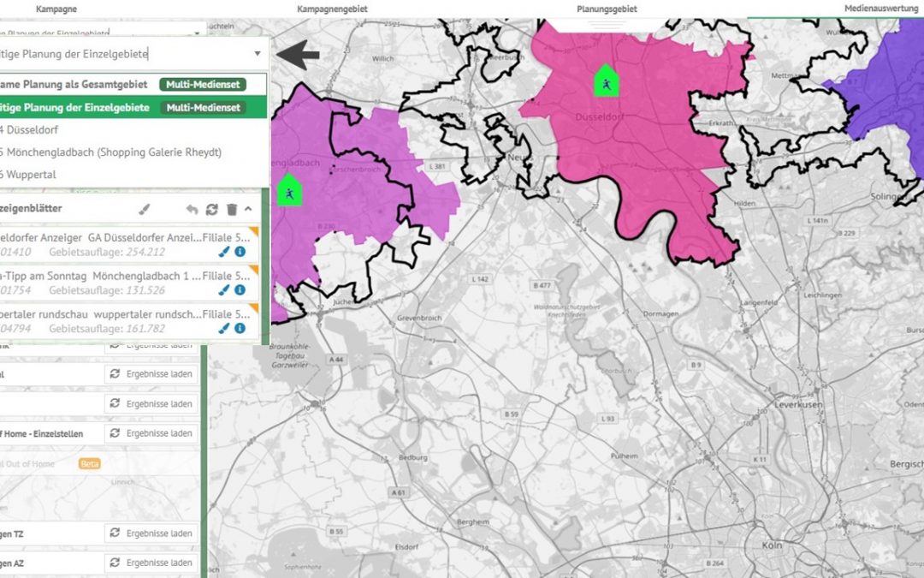The image size is (924, 578).
Task: Click the refresh icon in Anzeigenblätter header
Action: click(x=212, y=209)
